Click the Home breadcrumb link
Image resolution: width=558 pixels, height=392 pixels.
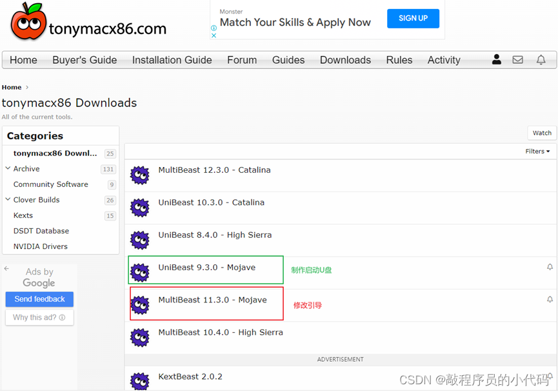pos(12,88)
